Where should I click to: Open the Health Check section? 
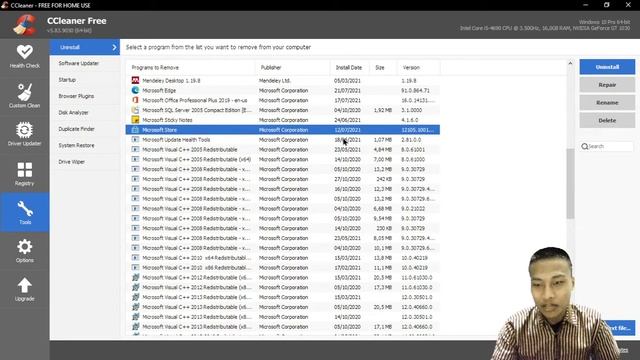pos(24,56)
